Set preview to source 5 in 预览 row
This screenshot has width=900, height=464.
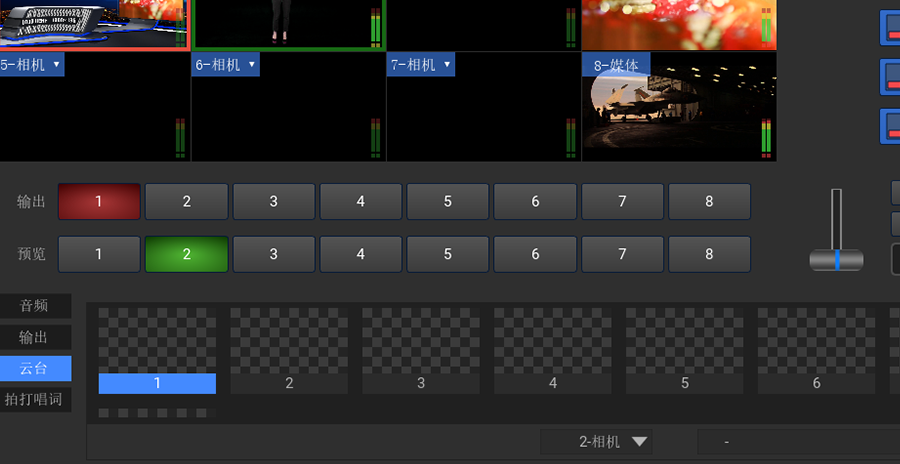click(x=448, y=254)
